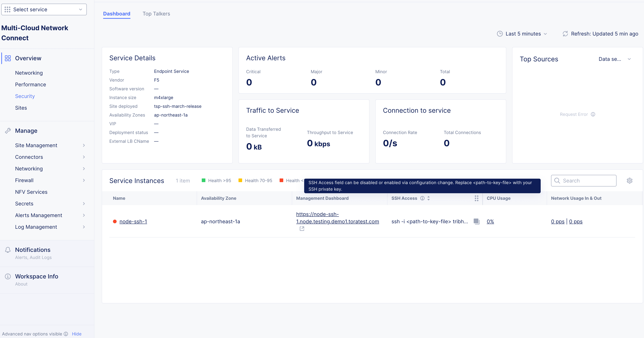Screen dimensions: 644x338
Task: Sort by SSH Access column arrows
Action: pyautogui.click(x=428, y=198)
